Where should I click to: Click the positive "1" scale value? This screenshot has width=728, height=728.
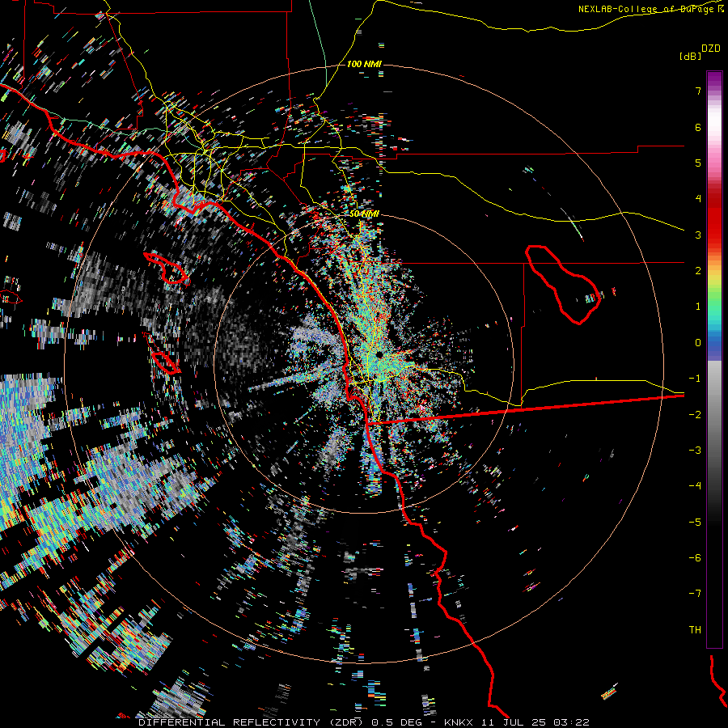[698, 307]
